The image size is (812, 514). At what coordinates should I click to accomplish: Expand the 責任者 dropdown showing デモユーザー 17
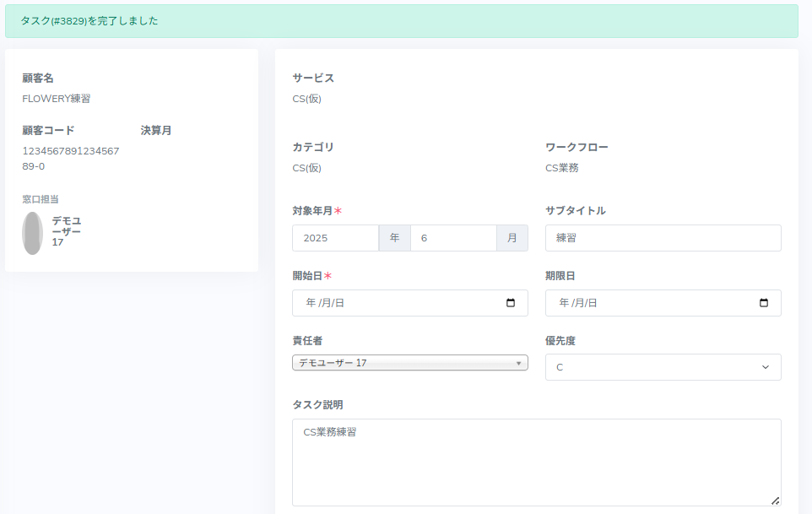point(409,363)
